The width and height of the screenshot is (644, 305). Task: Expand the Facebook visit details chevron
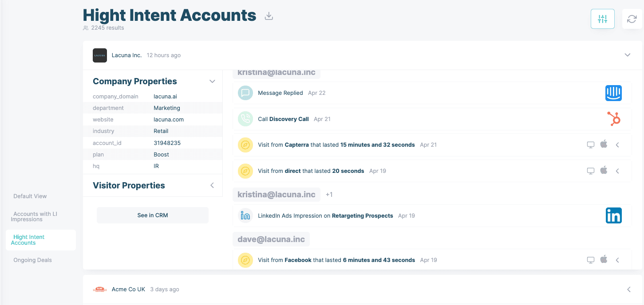point(617,260)
